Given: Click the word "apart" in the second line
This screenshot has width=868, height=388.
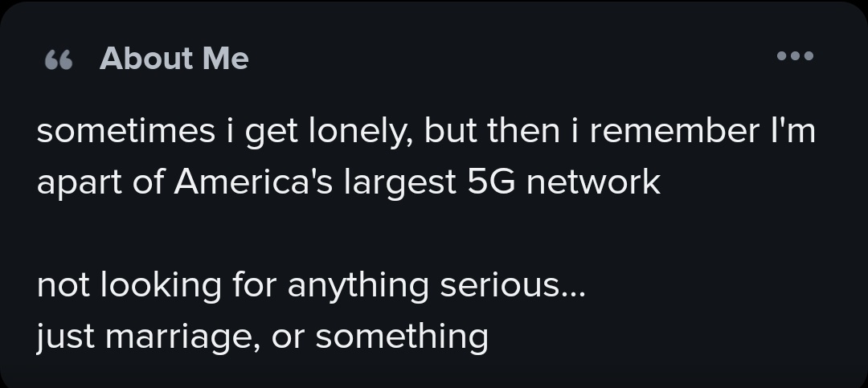Looking at the screenshot, I should [x=79, y=184].
